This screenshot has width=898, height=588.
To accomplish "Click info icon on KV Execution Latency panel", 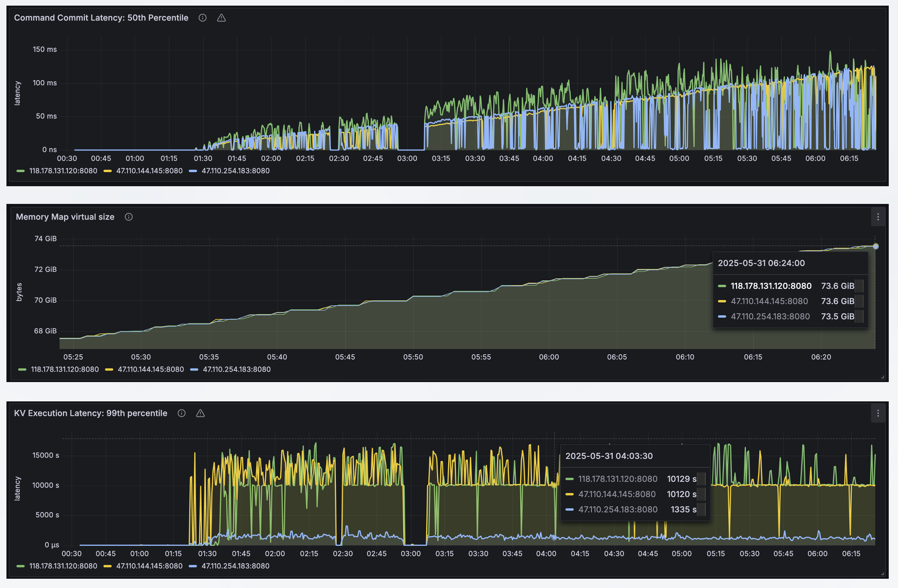I will [181, 413].
